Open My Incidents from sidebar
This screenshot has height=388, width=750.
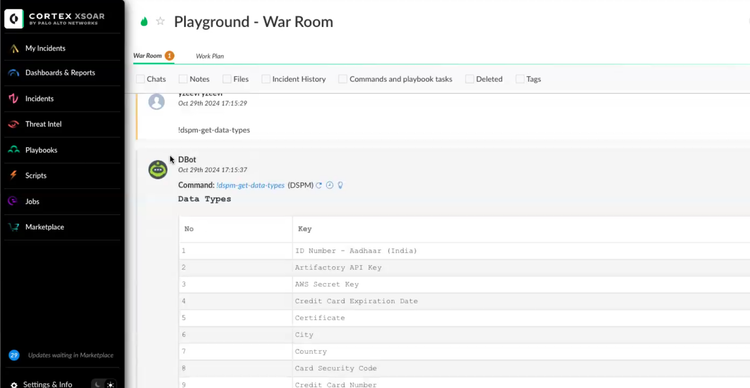[45, 48]
